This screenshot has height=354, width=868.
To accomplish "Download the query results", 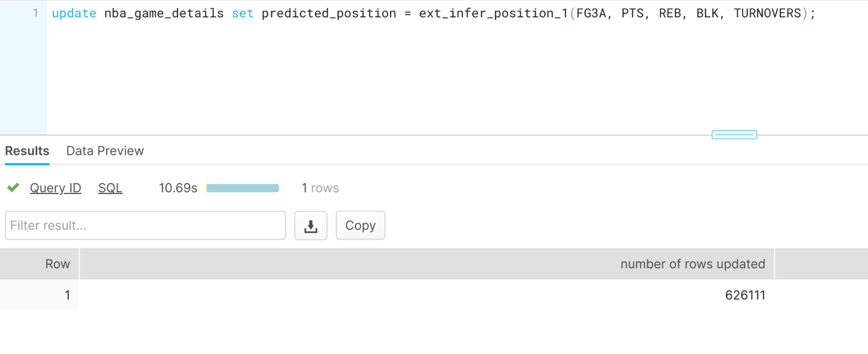I will coord(310,225).
